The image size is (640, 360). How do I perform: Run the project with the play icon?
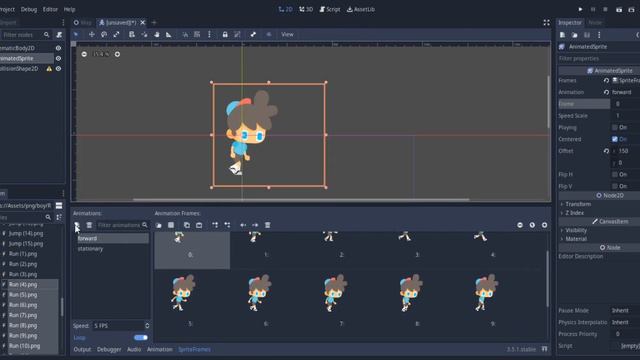[580, 9]
